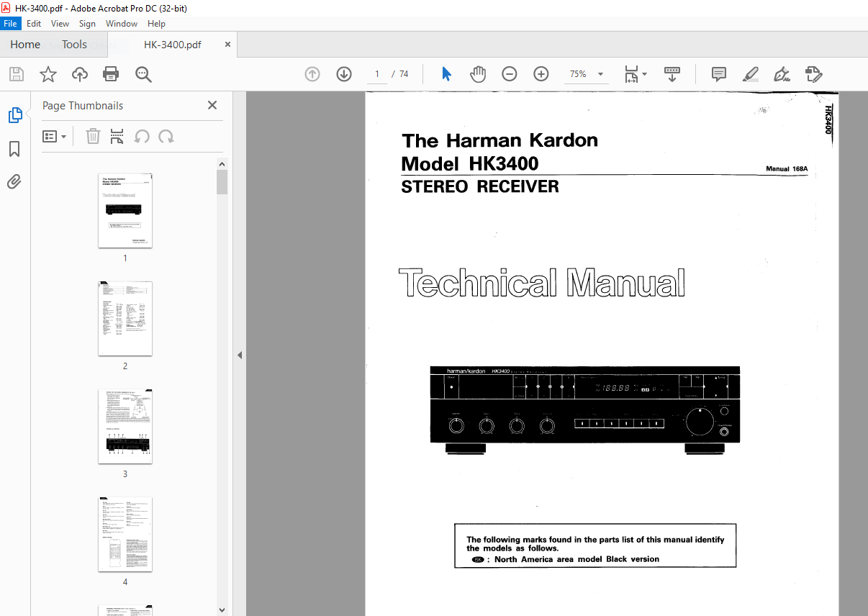Bookmark this file with the star icon
This screenshot has height=616, width=868.
pyautogui.click(x=48, y=74)
